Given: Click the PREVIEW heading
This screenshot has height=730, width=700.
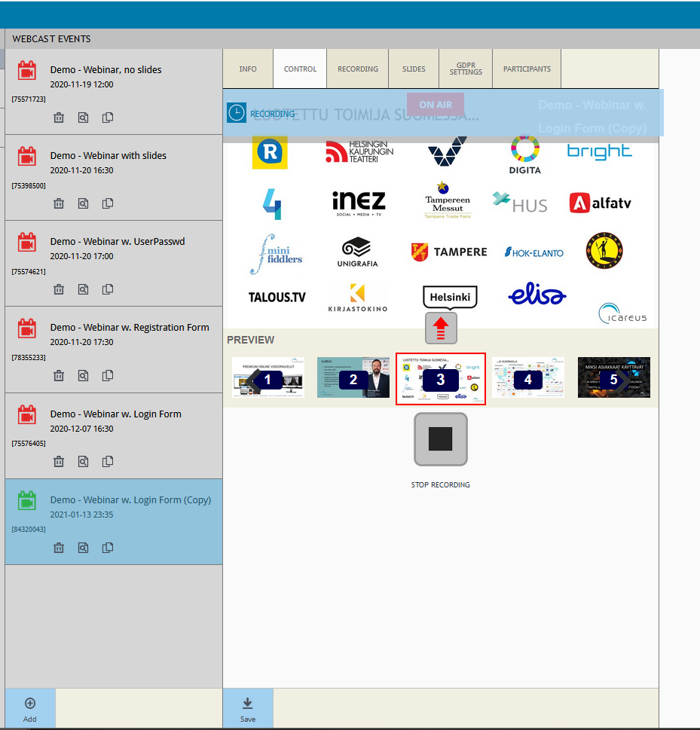Looking at the screenshot, I should pos(251,340).
